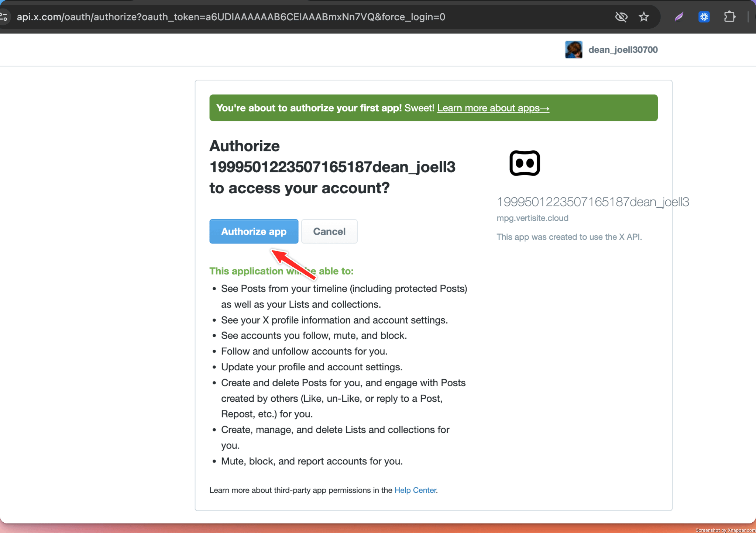Open the Learn more about apps link
The width and height of the screenshot is (756, 533).
[x=493, y=108]
